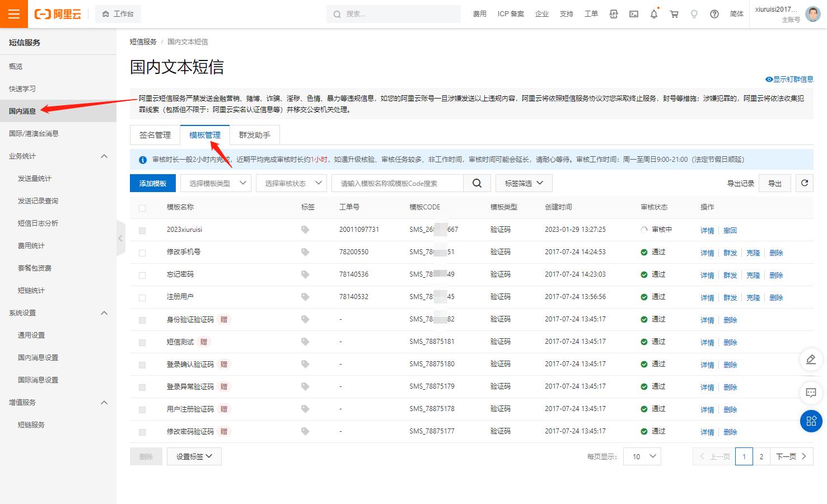Open the 群发助手 tab
Image resolution: width=827 pixels, height=504 pixels.
pos(255,135)
